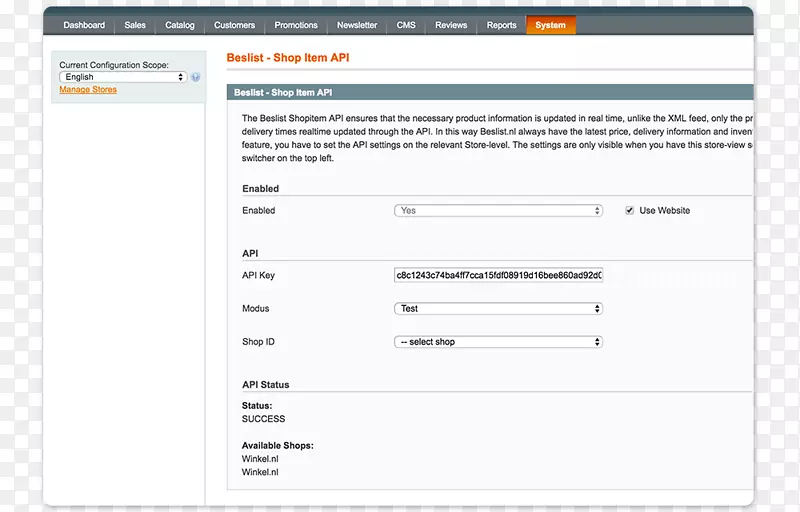
Task: Open the Shop ID select shop dropdown
Action: click(x=498, y=342)
